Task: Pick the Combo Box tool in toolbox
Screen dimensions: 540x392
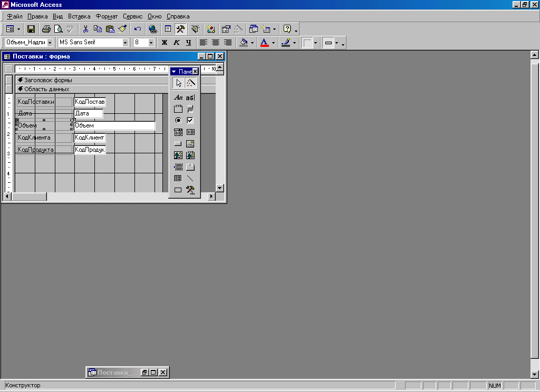Action: 178,132
